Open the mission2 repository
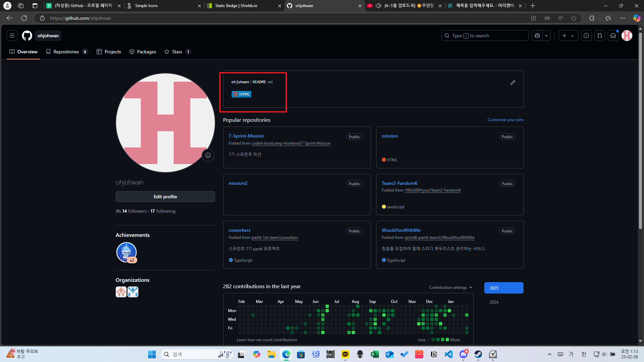The image size is (644, 362). pos(238,183)
